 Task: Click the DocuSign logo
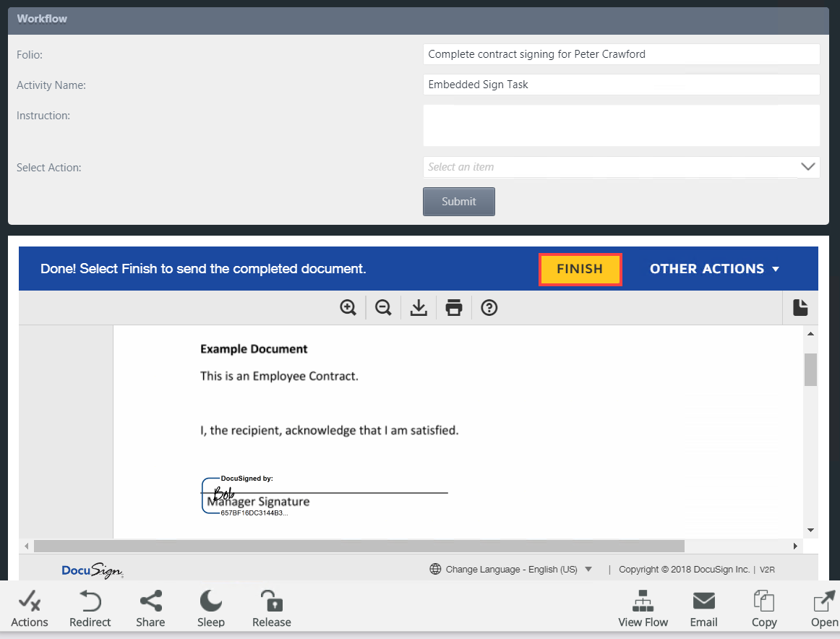(92, 570)
